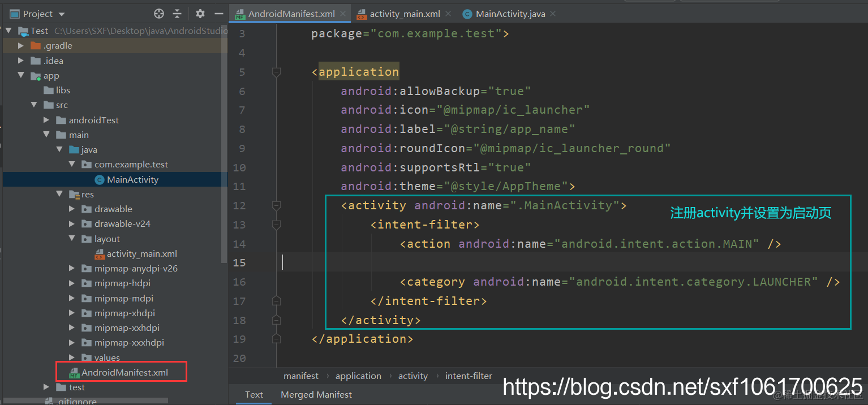Image resolution: width=868 pixels, height=405 pixels.
Task: Click the locate/scroll-from-source target icon
Action: [159, 14]
